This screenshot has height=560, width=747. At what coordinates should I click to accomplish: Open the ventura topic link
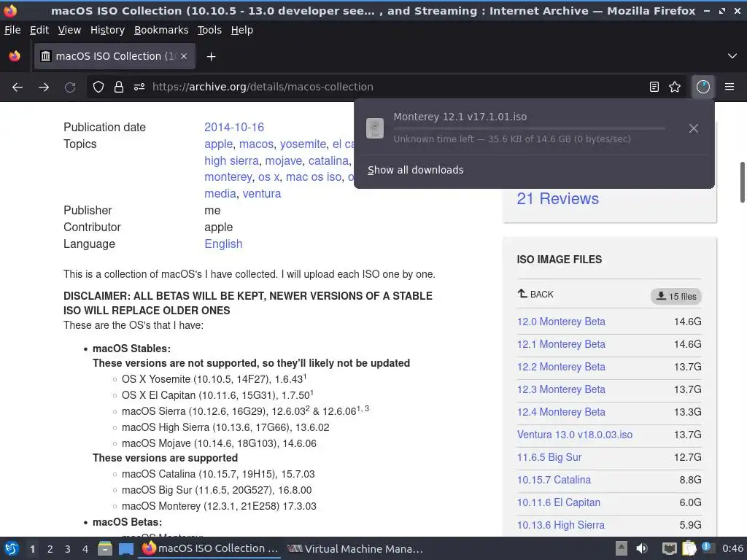click(262, 194)
